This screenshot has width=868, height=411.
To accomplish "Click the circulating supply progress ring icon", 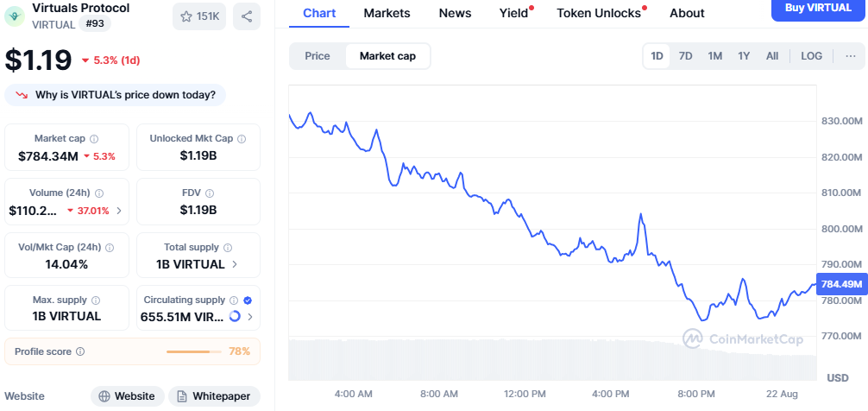I will (x=235, y=316).
